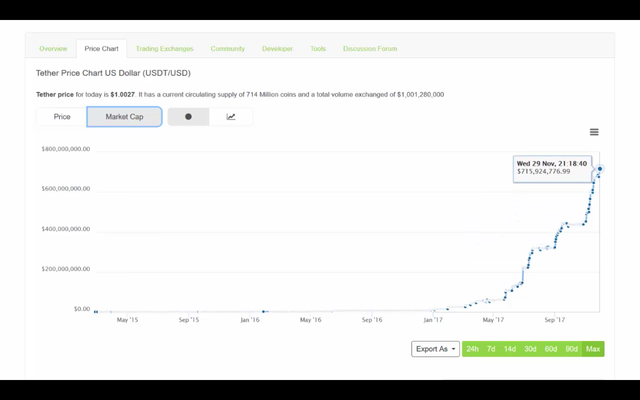Click the Sep '15 axis label
The image size is (640, 400).
pyautogui.click(x=189, y=320)
